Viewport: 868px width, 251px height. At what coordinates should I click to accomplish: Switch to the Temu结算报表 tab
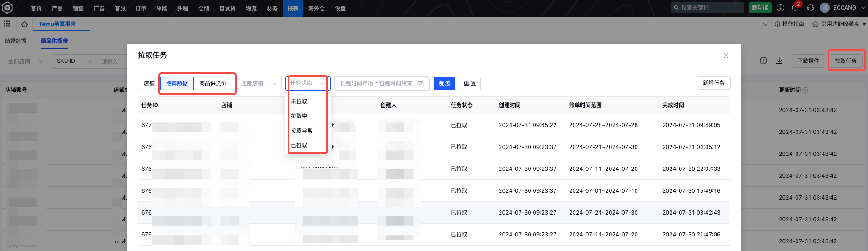pos(57,24)
